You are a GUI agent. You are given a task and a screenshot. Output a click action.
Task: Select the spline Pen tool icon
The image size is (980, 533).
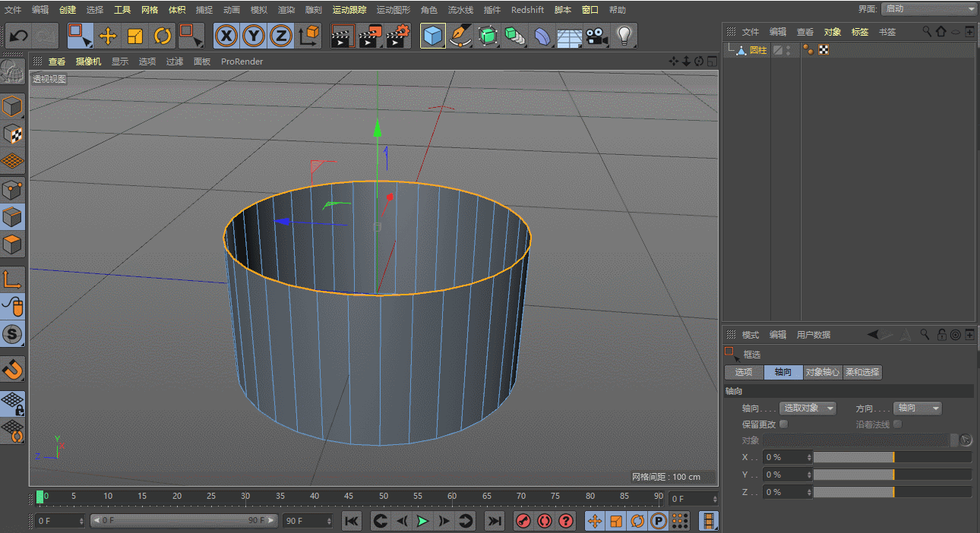(x=460, y=36)
